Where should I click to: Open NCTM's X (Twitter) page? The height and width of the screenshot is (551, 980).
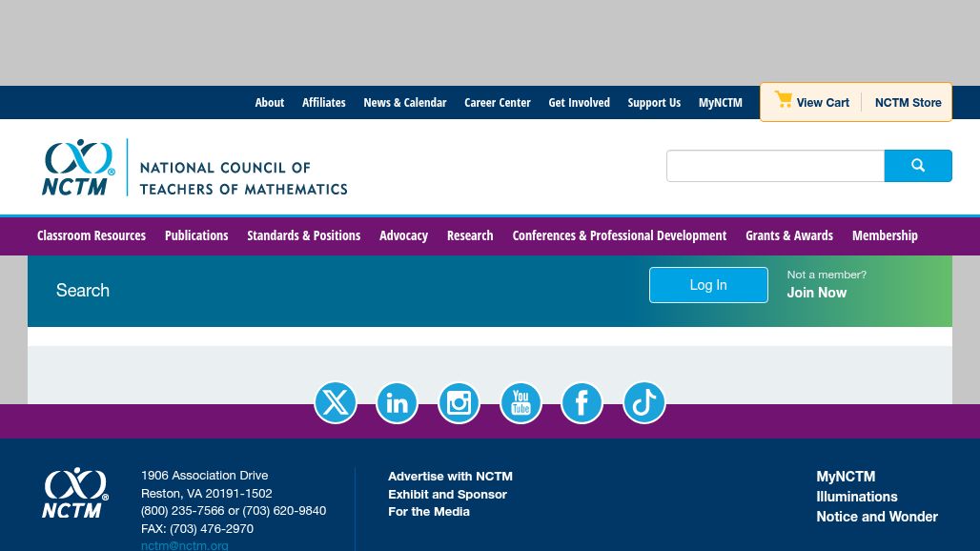(x=336, y=403)
